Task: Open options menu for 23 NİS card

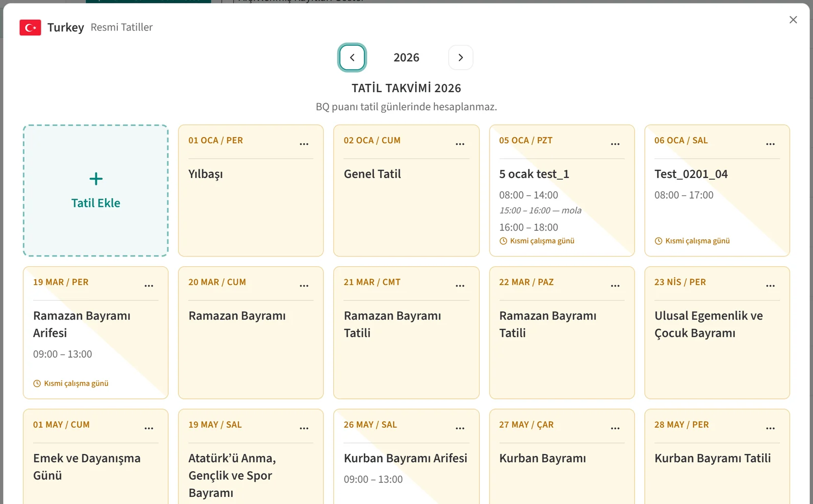Action: click(x=770, y=286)
